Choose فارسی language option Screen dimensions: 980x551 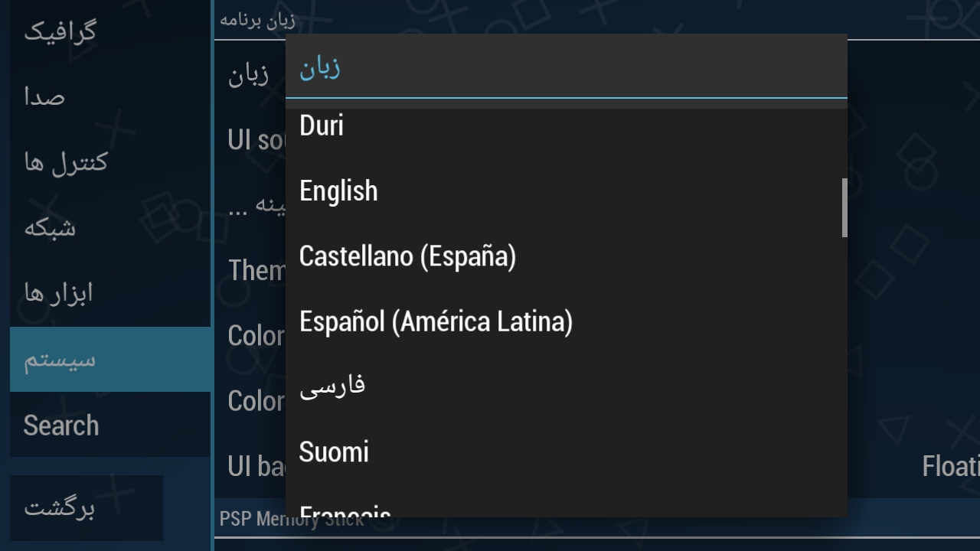coord(566,386)
